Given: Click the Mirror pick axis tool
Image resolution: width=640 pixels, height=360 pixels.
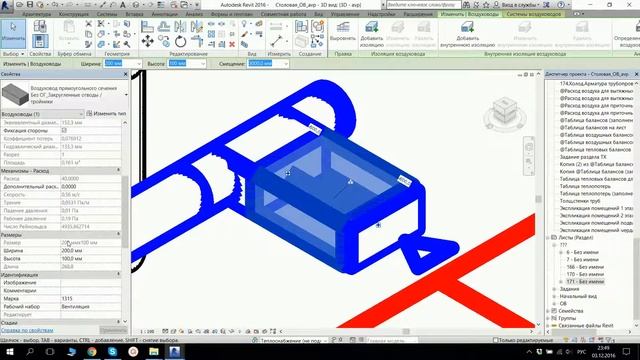Looking at the screenshot, I should click(180, 27).
